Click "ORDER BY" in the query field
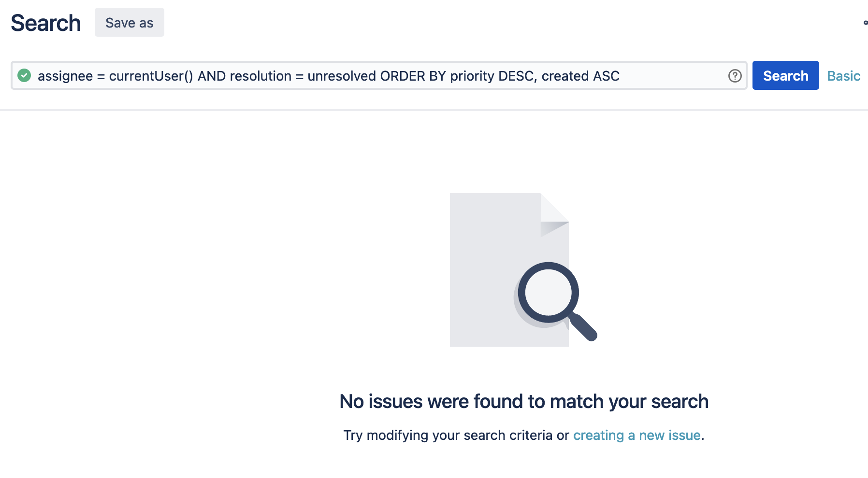This screenshot has height=478, width=868. coord(413,76)
